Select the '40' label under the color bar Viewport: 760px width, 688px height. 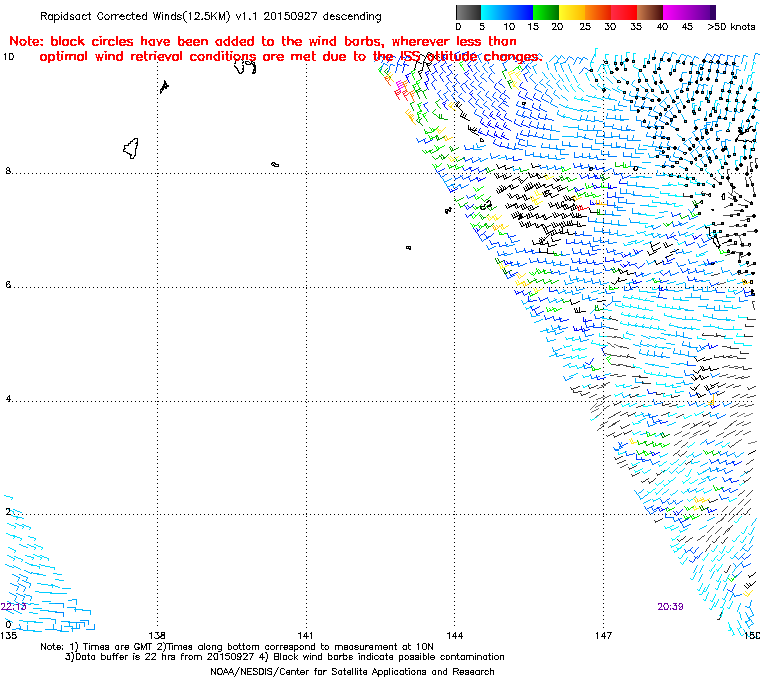pos(662,27)
